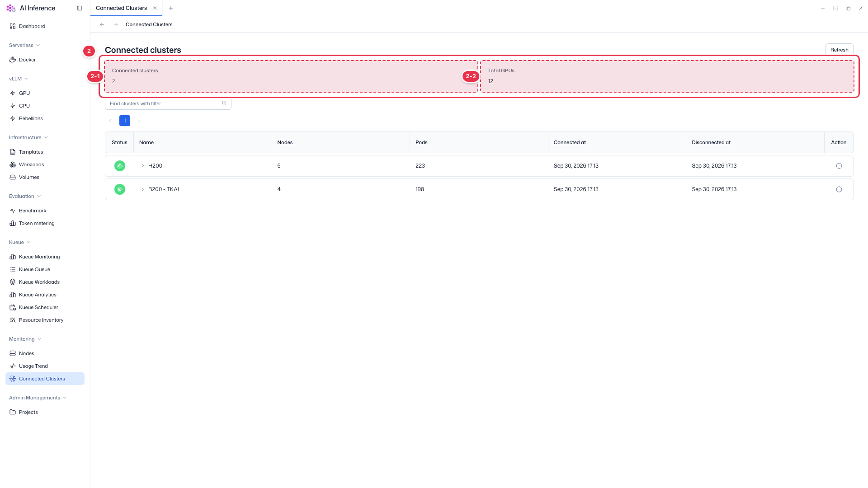Toggle the sidebar collapse icon
Screen dimensions: 868x488
(x=80, y=8)
